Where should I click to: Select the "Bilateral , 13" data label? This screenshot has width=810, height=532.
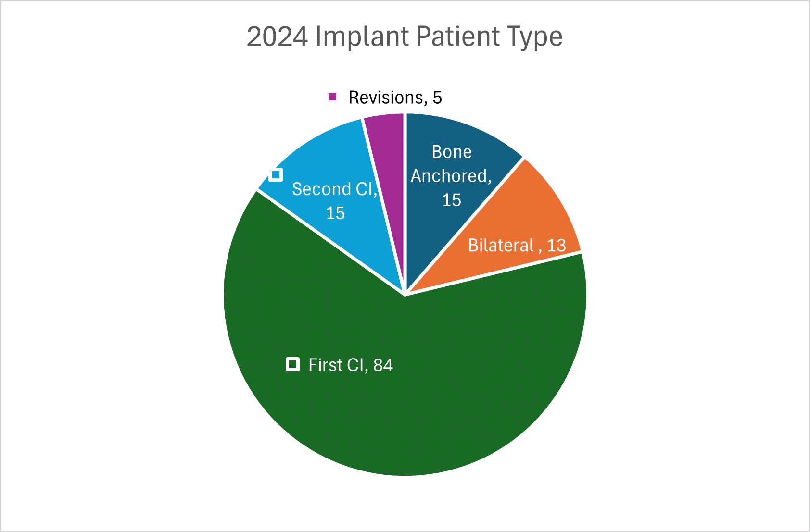(517, 246)
